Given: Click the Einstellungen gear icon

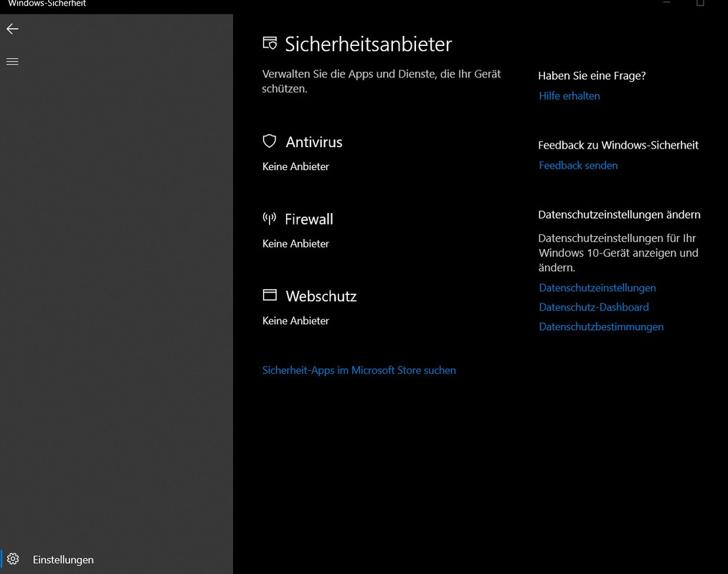Looking at the screenshot, I should click(x=13, y=559).
